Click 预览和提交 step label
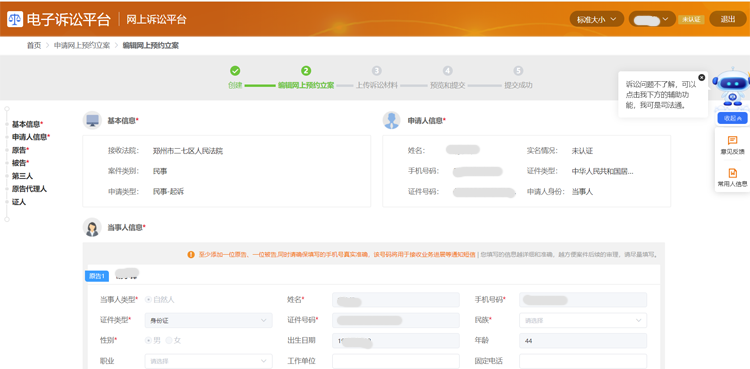 click(447, 86)
